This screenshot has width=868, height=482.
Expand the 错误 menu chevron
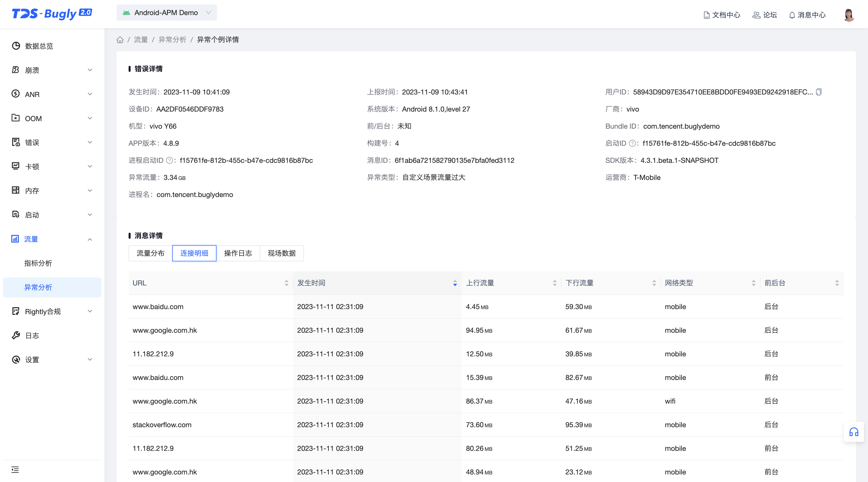point(90,142)
